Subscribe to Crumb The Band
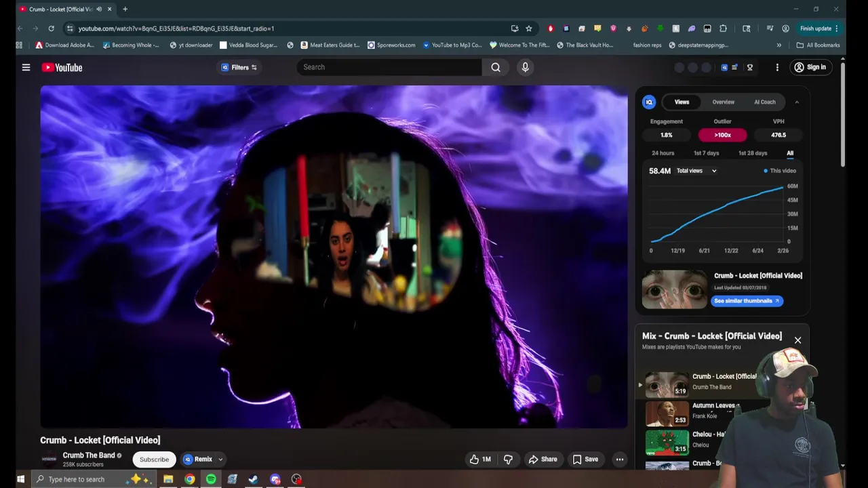The image size is (868, 488). tap(154, 460)
